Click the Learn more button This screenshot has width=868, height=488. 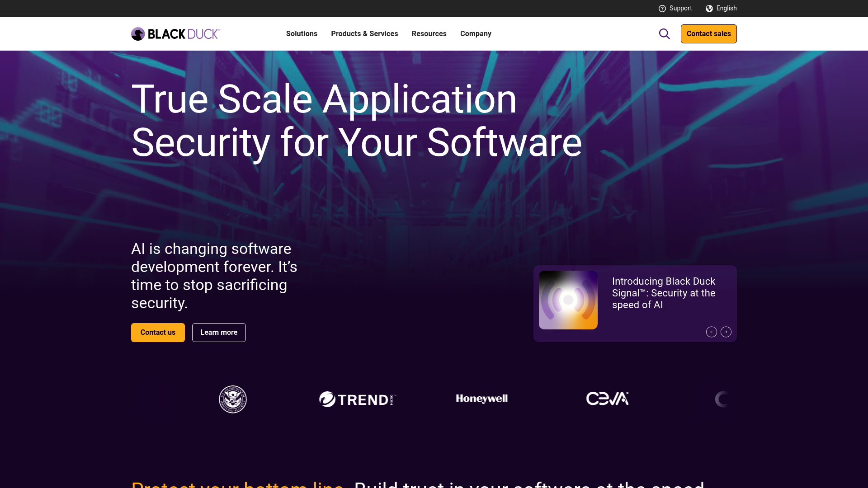tap(219, 333)
